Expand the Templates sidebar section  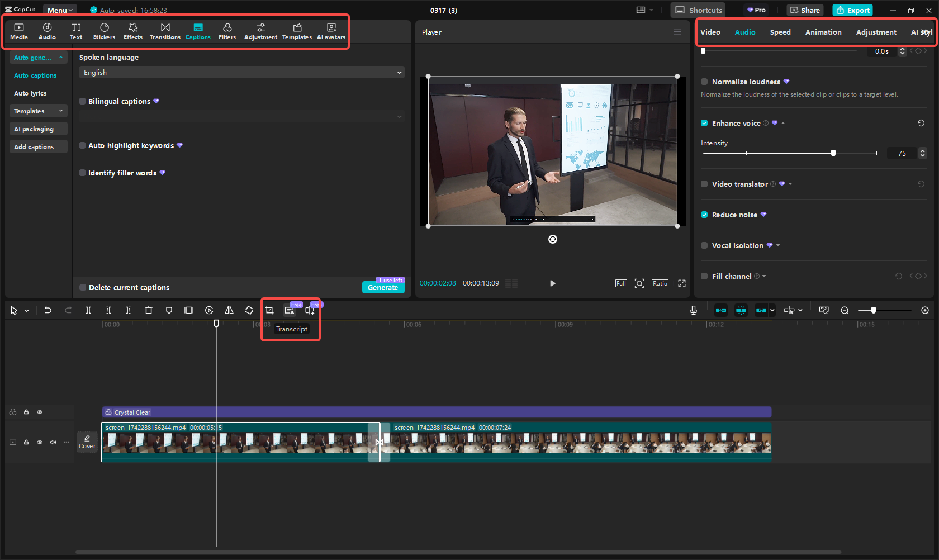click(38, 111)
